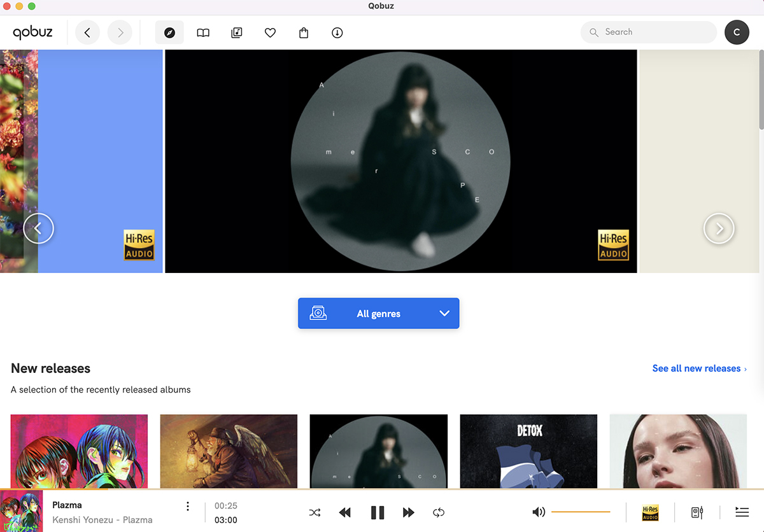Open the woman's face album cover
Screen dimensions: 764x532
pyautogui.click(x=678, y=451)
